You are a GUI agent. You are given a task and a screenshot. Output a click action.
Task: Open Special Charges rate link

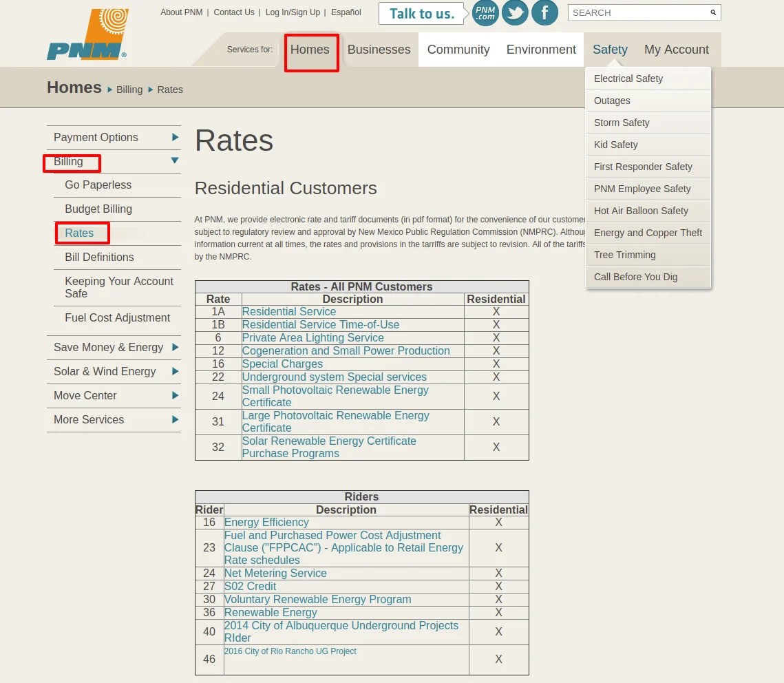pyautogui.click(x=282, y=364)
